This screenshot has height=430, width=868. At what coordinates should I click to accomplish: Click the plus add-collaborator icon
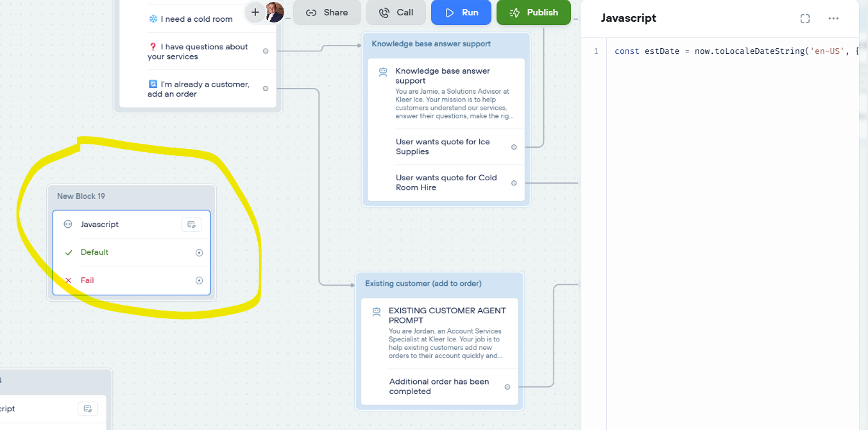click(x=255, y=12)
